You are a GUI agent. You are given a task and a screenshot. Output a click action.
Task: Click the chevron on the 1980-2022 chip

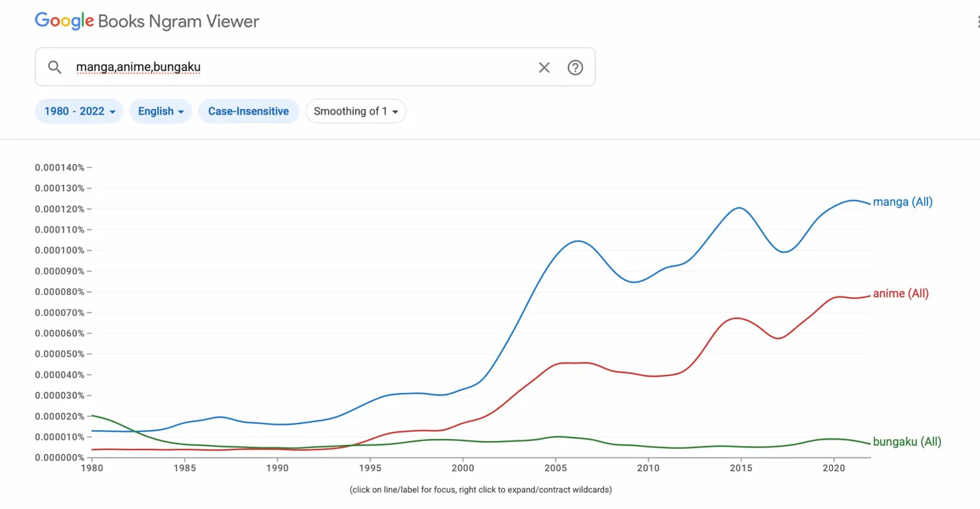tap(112, 111)
